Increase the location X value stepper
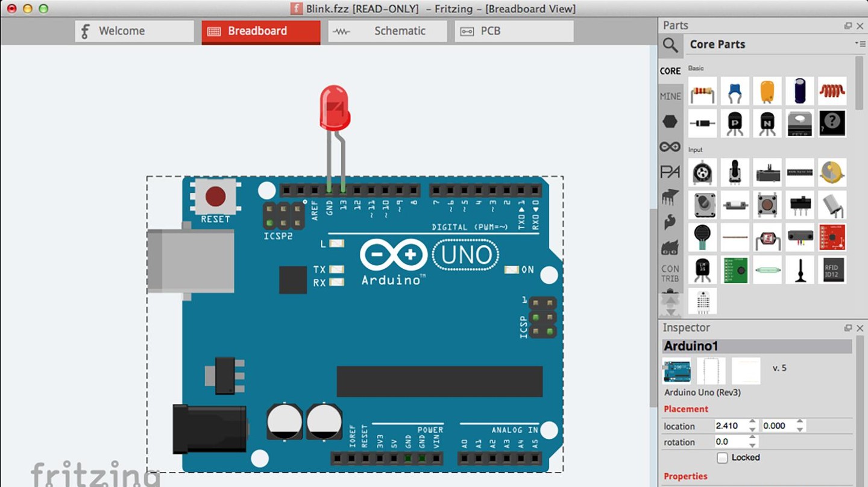Viewport: 868px width, 487px height. [752, 423]
